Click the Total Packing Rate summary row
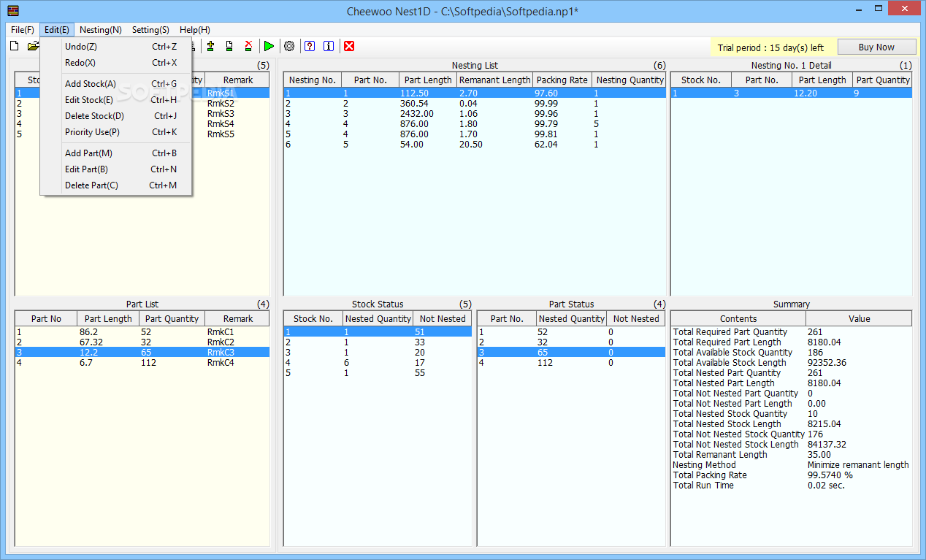The image size is (926, 560). point(792,475)
